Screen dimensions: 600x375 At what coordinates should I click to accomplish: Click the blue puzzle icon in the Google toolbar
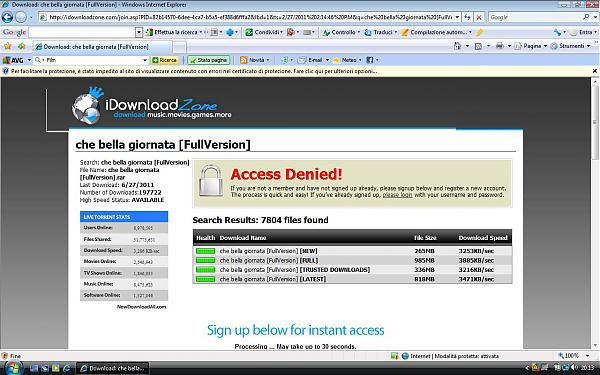tap(230, 33)
